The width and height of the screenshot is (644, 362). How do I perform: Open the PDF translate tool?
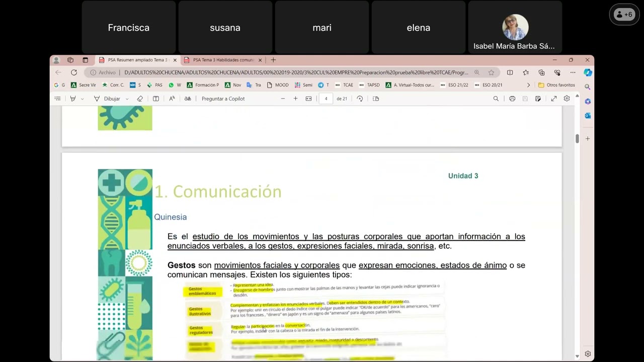(x=188, y=99)
